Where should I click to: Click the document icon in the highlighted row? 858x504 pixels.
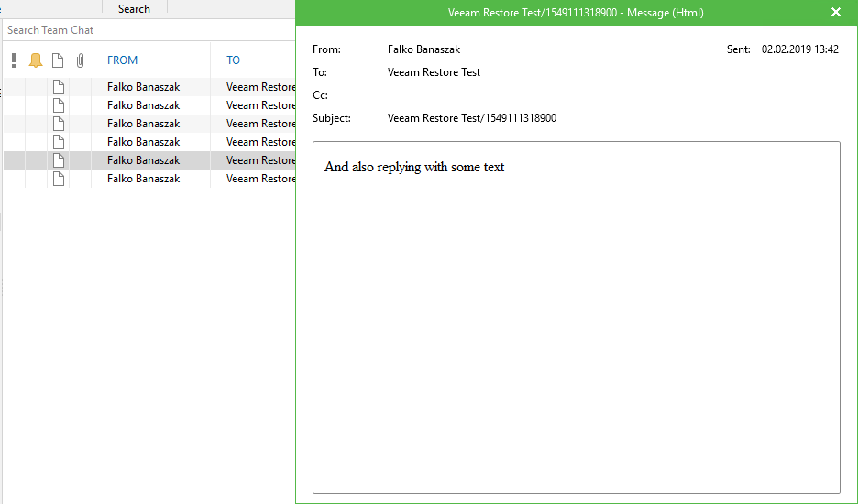pos(59,160)
